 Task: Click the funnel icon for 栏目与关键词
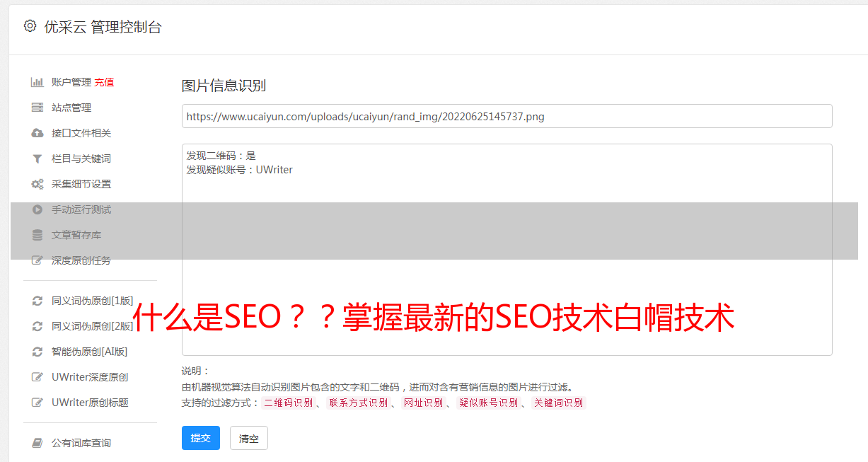(x=37, y=158)
